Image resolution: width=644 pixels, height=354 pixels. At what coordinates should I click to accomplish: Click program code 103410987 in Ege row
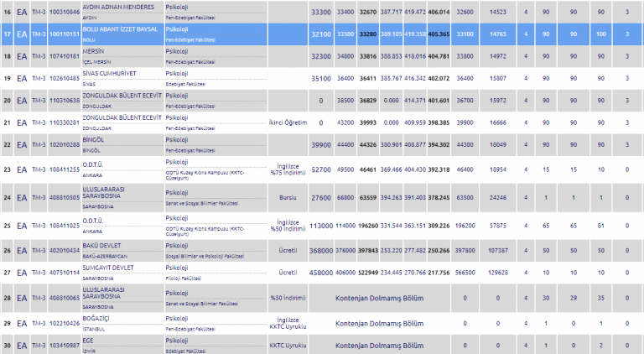[x=65, y=345]
